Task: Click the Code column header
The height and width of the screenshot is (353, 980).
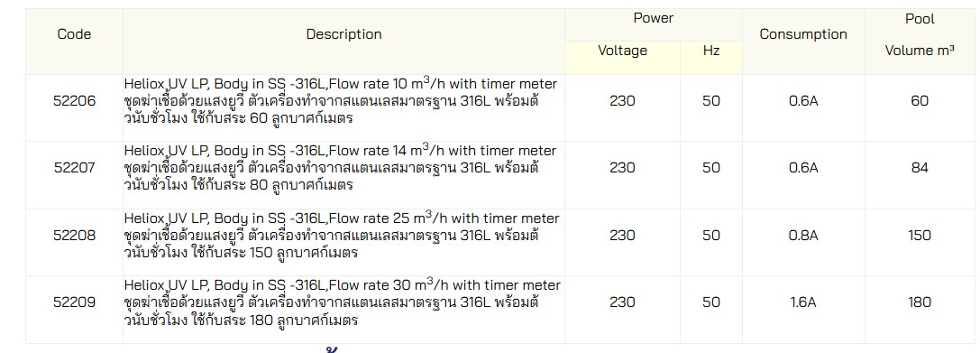Action: point(74,33)
